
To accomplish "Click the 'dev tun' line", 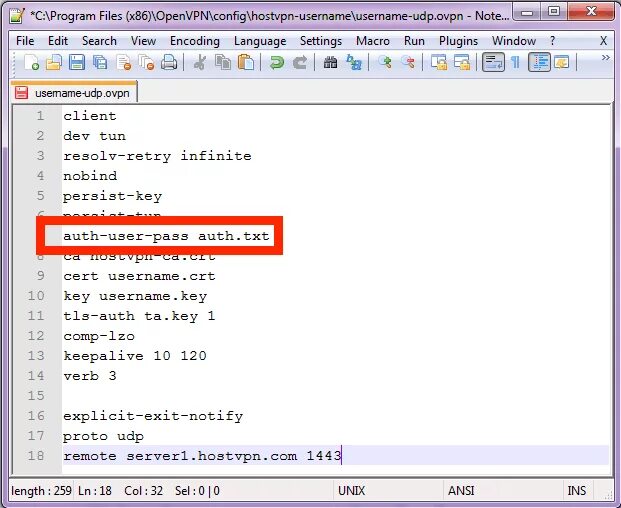I will point(94,136).
